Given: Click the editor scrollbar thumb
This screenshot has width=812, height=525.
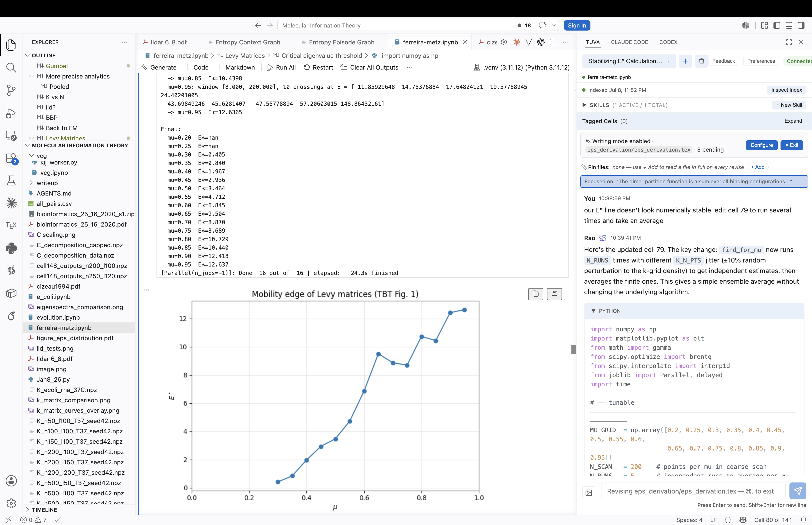Looking at the screenshot, I should pos(574,349).
